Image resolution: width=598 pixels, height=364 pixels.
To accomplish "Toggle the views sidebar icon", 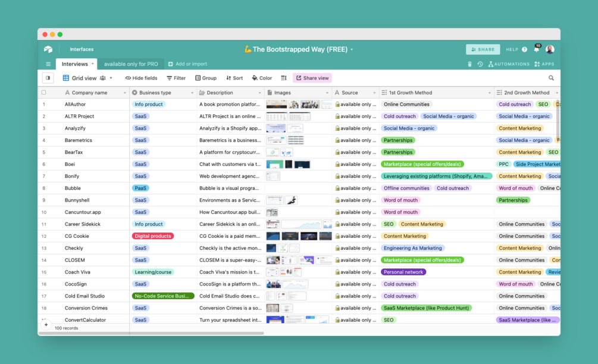I will (x=48, y=78).
